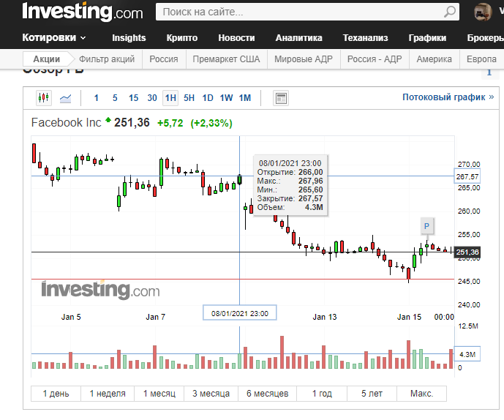This screenshot has width=504, height=420.
Task: Open the Америка section
Action: pos(434,59)
